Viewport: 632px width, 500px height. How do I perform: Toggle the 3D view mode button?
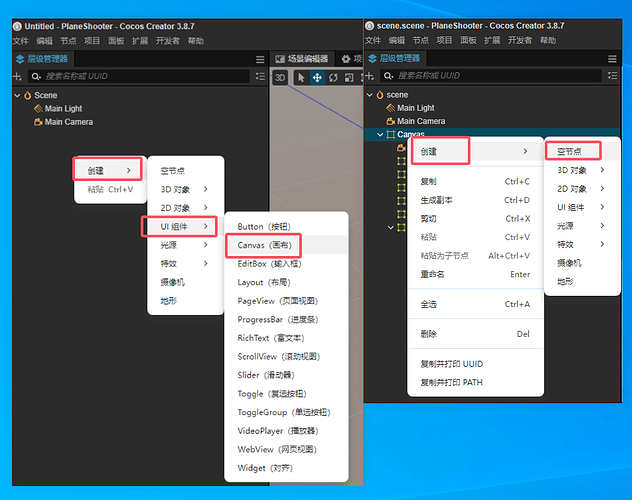click(280, 77)
